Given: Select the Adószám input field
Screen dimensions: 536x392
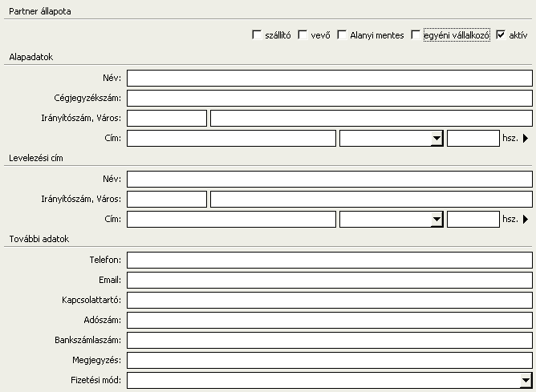Looking at the screenshot, I should [x=330, y=321].
